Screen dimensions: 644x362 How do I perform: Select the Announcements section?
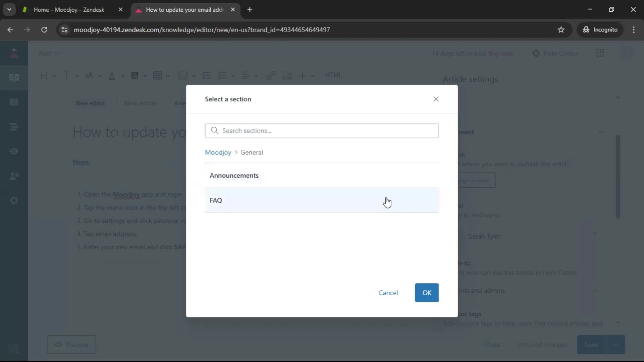click(322, 175)
